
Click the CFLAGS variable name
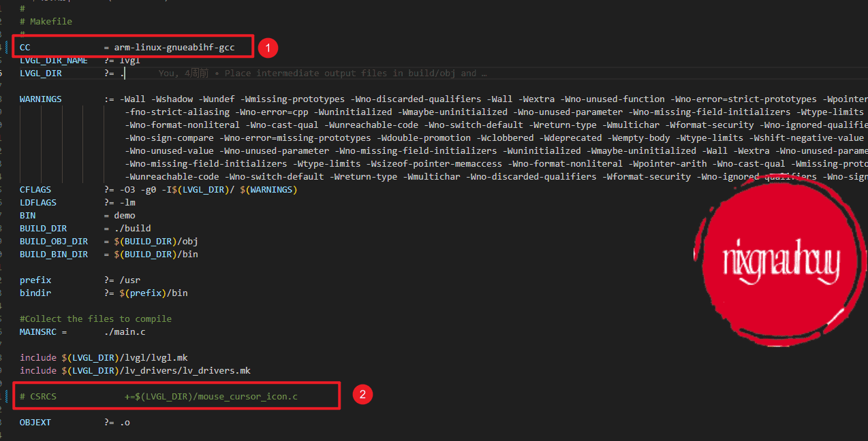(35, 189)
